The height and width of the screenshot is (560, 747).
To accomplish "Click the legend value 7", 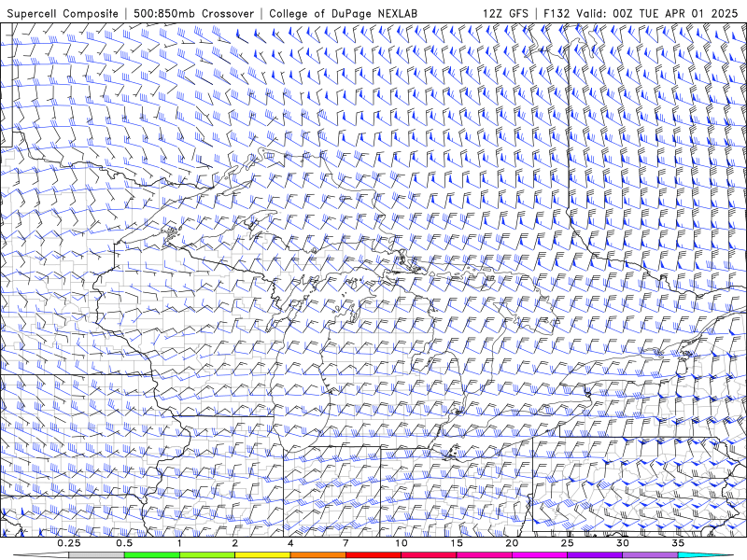I will click(x=345, y=543).
